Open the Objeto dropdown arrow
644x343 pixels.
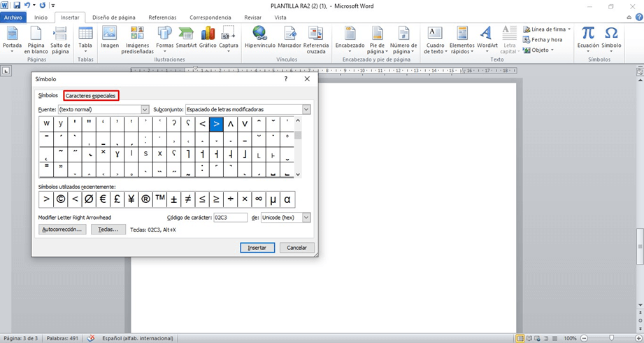(x=552, y=50)
